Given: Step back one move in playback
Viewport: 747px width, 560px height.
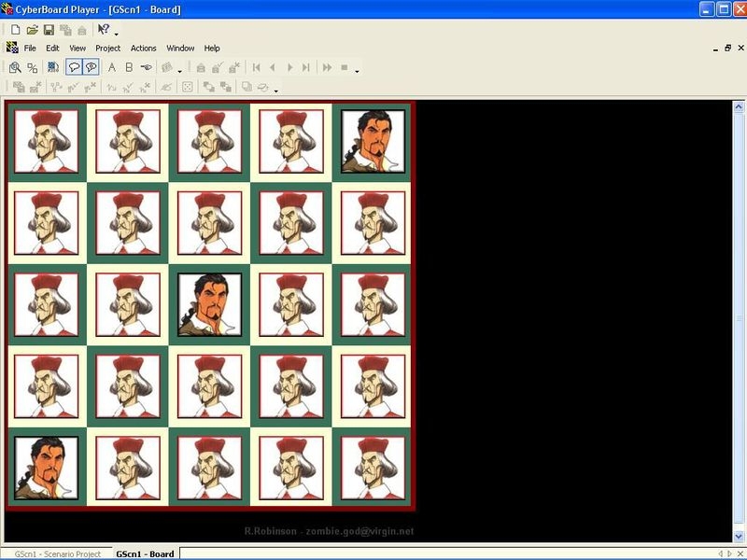Looking at the screenshot, I should coord(273,67).
